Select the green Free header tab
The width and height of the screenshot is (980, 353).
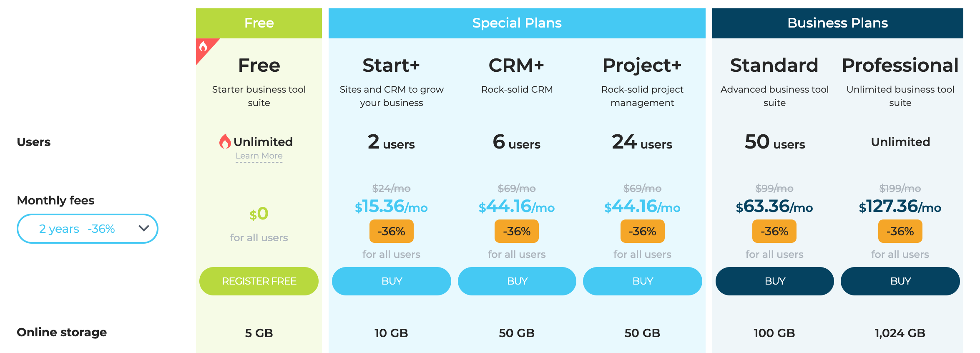[x=259, y=23]
